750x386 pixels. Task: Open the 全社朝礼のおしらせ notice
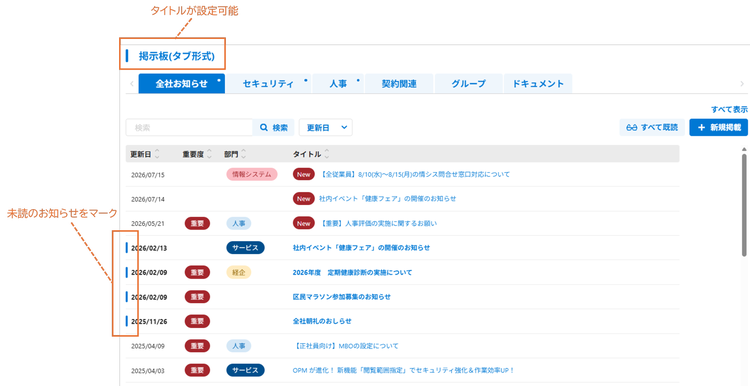[x=322, y=321]
